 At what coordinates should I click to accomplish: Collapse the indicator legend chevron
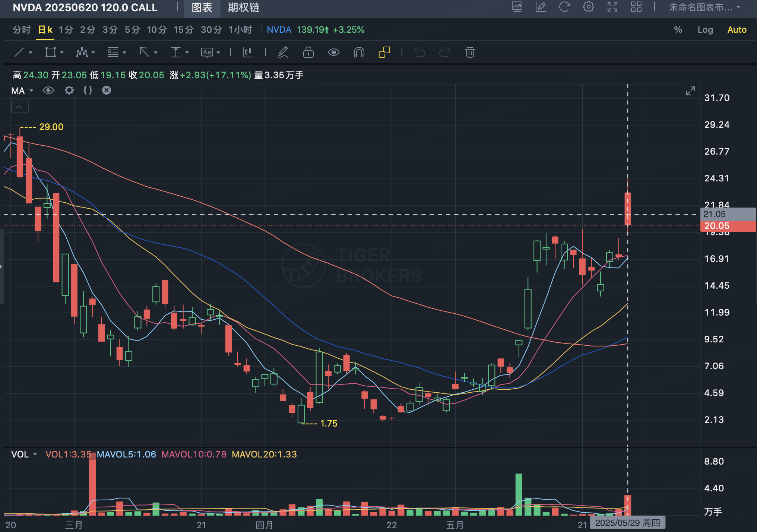click(20, 107)
